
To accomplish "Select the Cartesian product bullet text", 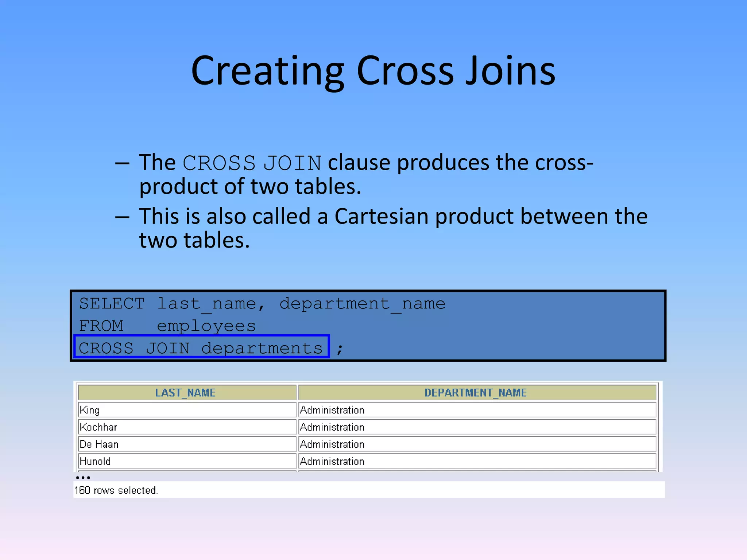I will click(x=393, y=228).
